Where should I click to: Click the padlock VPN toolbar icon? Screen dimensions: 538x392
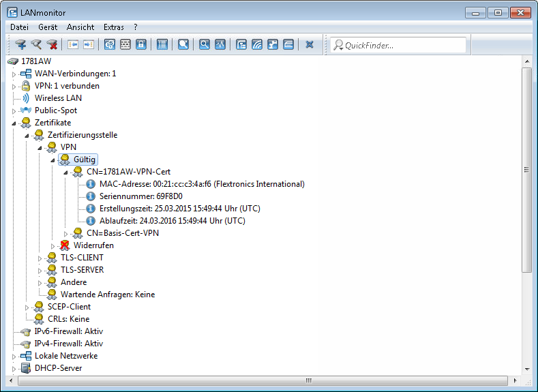tap(141, 45)
